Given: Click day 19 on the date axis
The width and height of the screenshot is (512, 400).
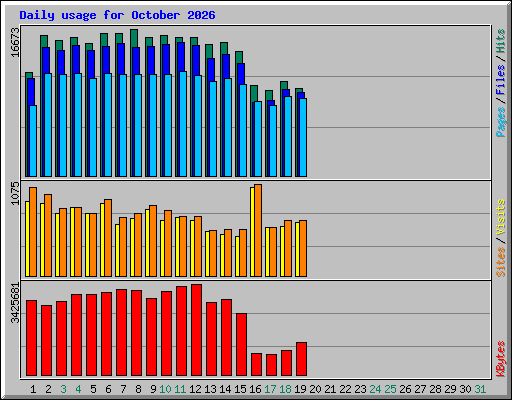Looking at the screenshot, I should [300, 389].
